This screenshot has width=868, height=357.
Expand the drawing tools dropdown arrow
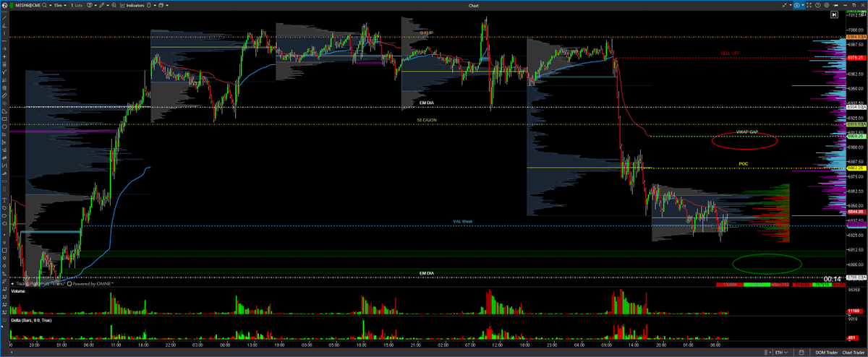tap(108, 6)
